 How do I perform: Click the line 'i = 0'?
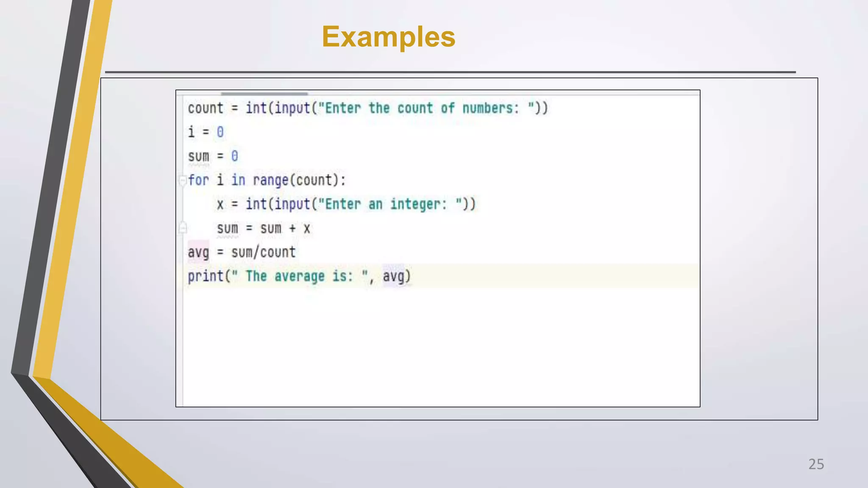click(x=206, y=132)
